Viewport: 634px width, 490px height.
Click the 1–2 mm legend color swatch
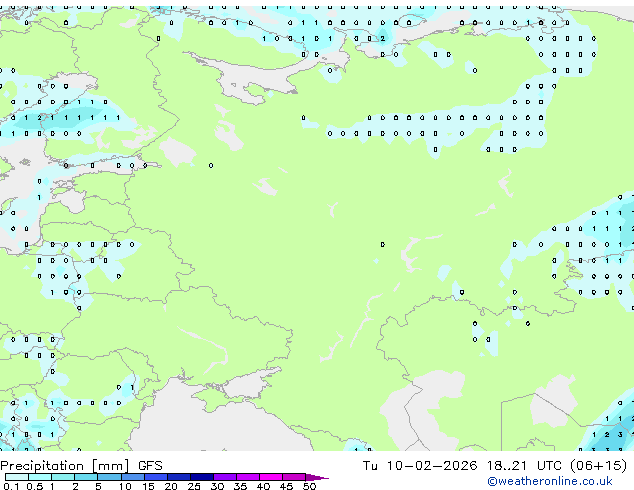(63, 477)
